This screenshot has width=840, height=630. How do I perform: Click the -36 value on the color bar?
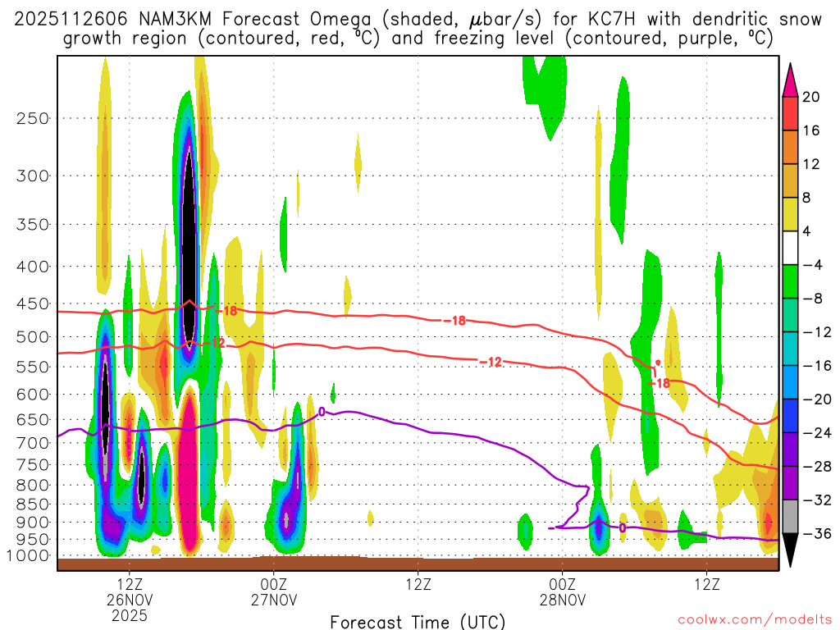[816, 533]
